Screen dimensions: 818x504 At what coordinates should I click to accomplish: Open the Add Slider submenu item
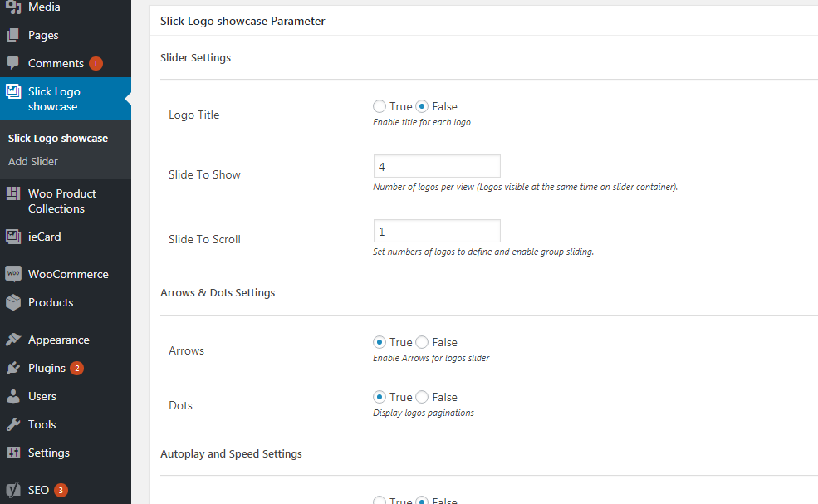(33, 161)
